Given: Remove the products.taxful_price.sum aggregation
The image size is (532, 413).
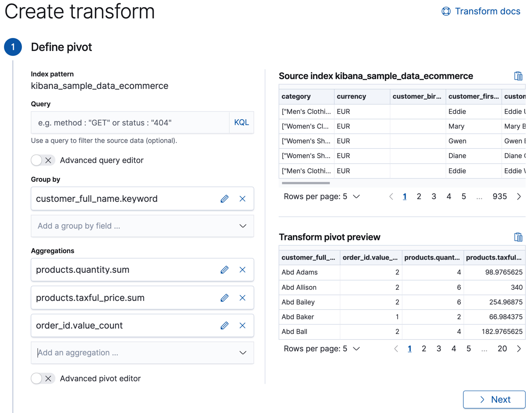Looking at the screenshot, I should point(243,297).
